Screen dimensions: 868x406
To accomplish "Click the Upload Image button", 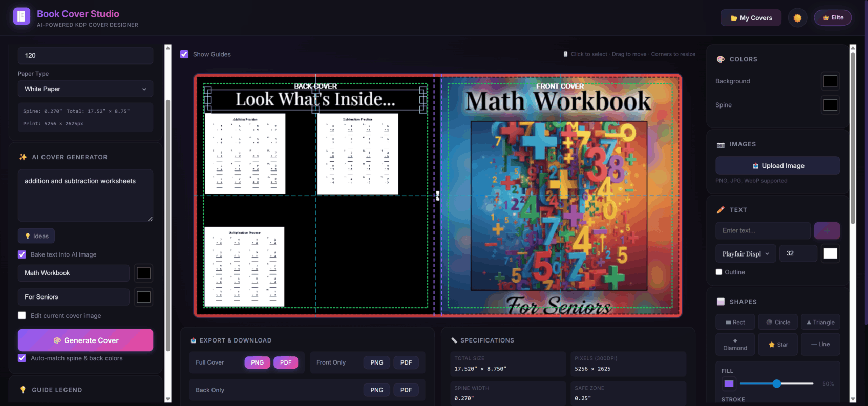I will tap(777, 166).
